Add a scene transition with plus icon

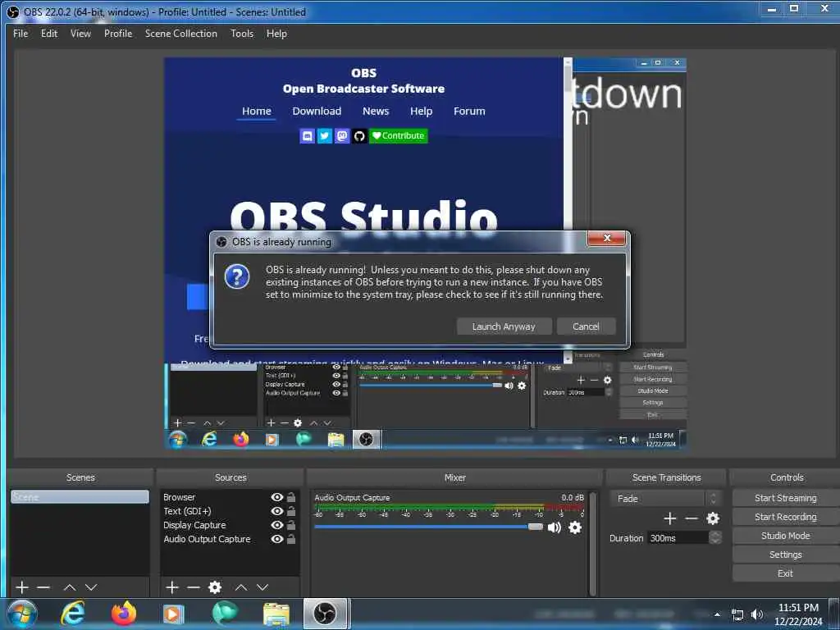[x=669, y=518]
